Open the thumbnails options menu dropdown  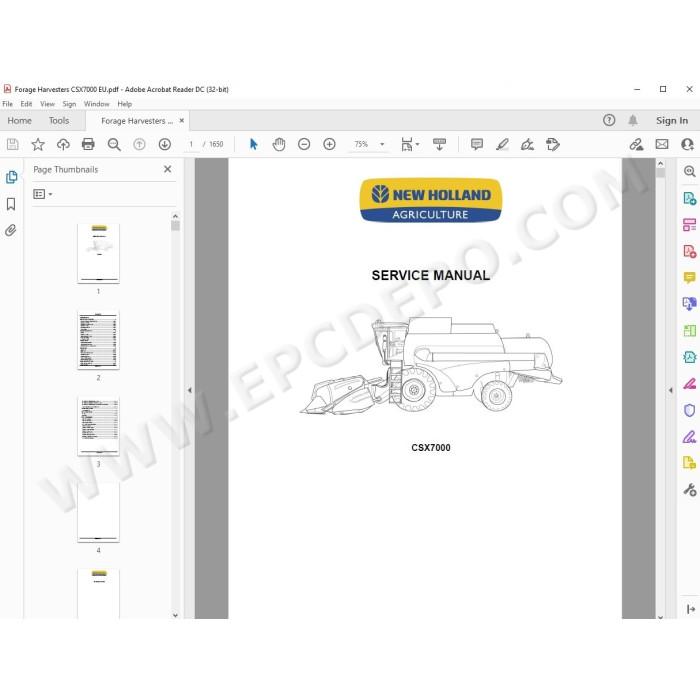pos(43,194)
